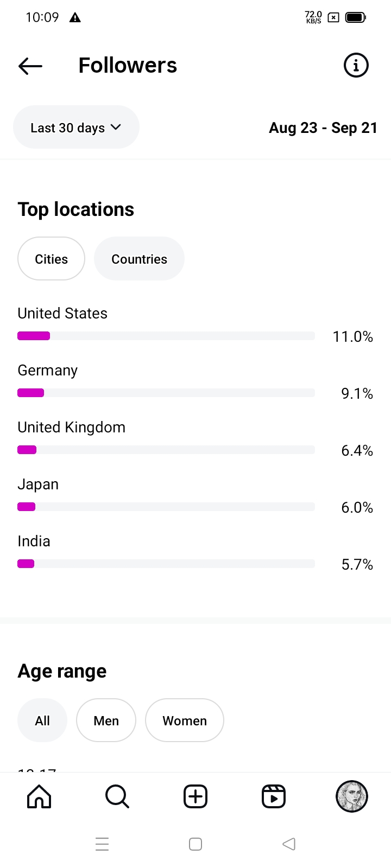Expand the Last 30 days dropdown
Viewport: 391px width, 868px height.
(68, 127)
